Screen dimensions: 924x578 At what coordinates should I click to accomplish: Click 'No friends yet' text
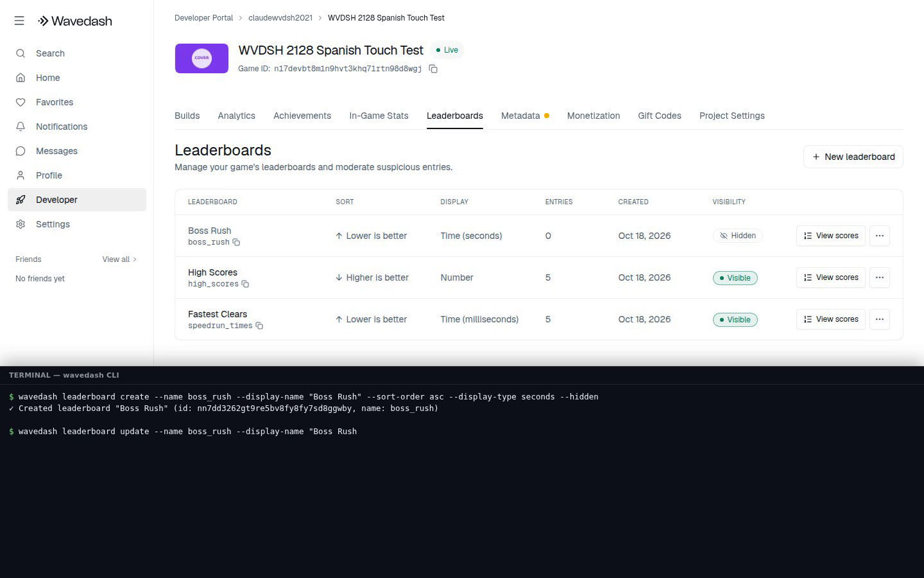[x=40, y=279]
